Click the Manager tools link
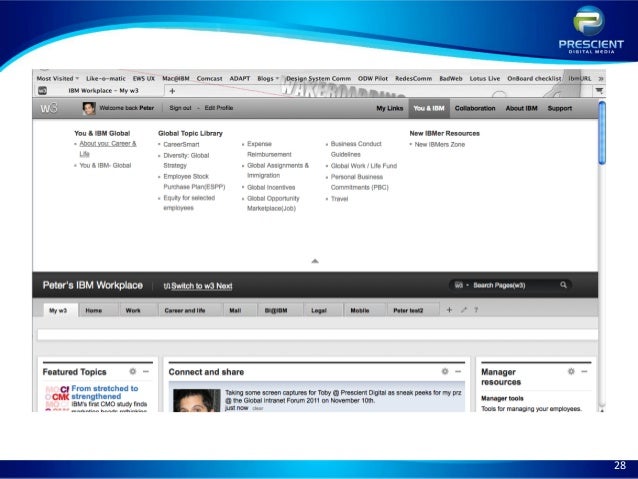 click(x=502, y=398)
